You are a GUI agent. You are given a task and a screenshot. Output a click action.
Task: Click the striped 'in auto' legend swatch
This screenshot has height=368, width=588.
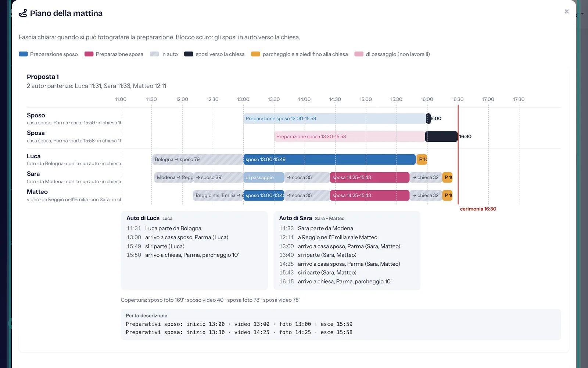pyautogui.click(x=154, y=54)
